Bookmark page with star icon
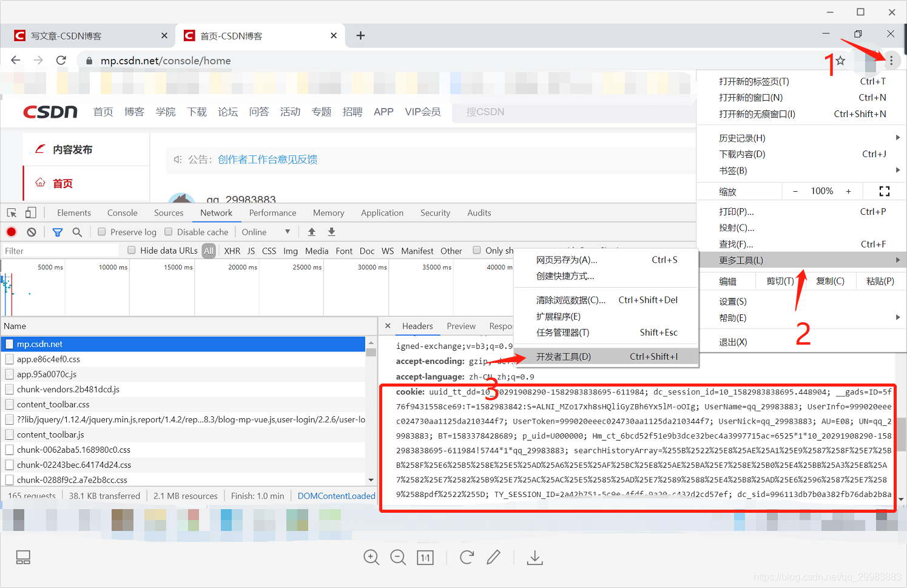Viewport: 907px width, 588px height. (840, 61)
